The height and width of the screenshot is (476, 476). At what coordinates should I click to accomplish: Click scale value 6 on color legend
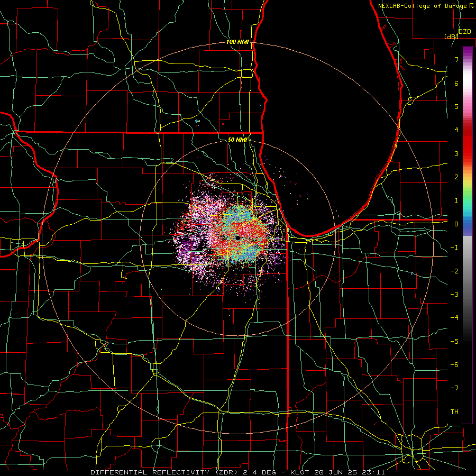coord(456,83)
